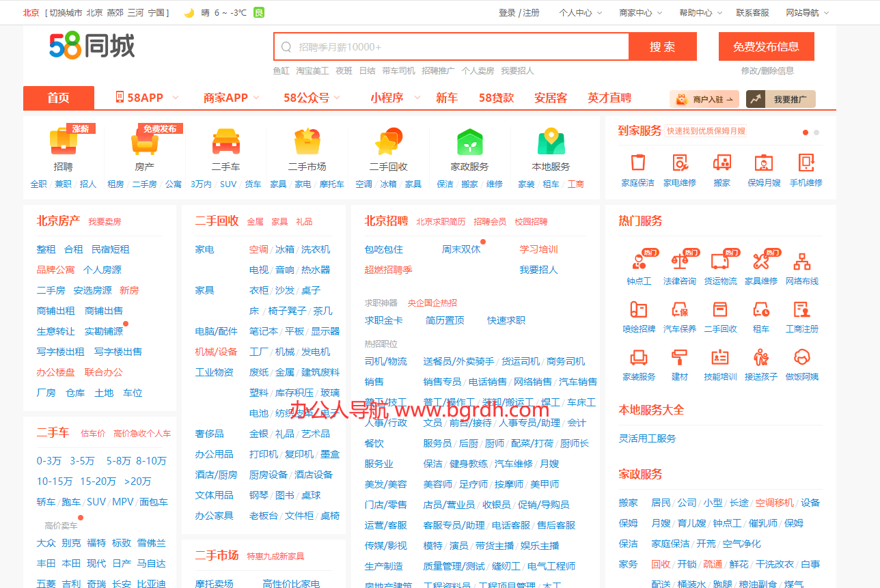Expand the 商家APP nav dropdown arrow
The image size is (880, 588).
255,98
